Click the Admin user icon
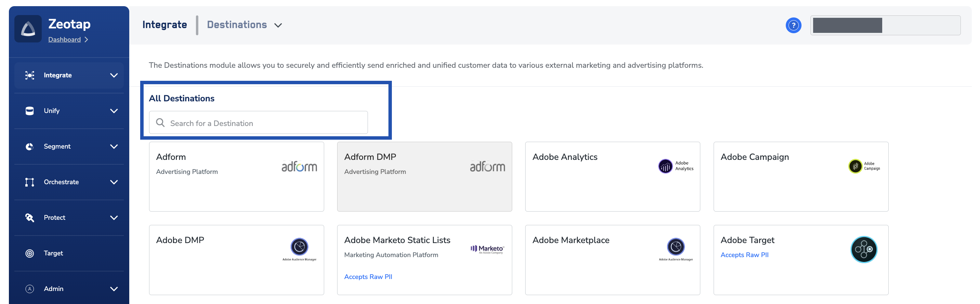The height and width of the screenshot is (304, 980). click(x=30, y=289)
